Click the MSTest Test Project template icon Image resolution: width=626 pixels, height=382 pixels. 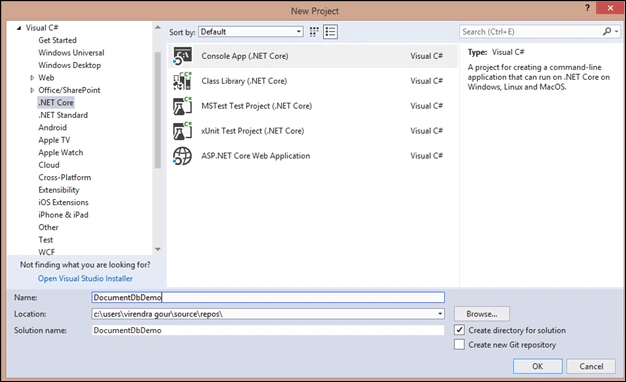[x=182, y=106]
